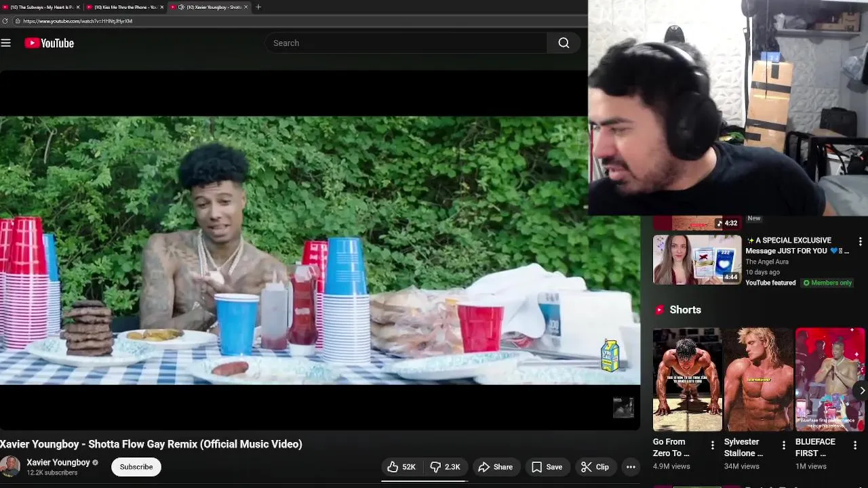This screenshot has height=488, width=868.
Task: Click 'YouTube featured' label
Action: (x=771, y=283)
